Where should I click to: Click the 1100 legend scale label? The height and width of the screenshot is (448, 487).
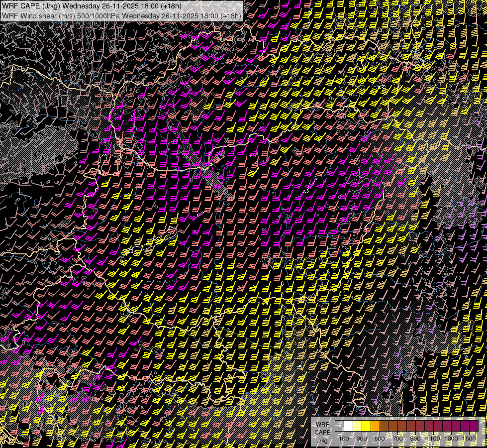pos(433,439)
